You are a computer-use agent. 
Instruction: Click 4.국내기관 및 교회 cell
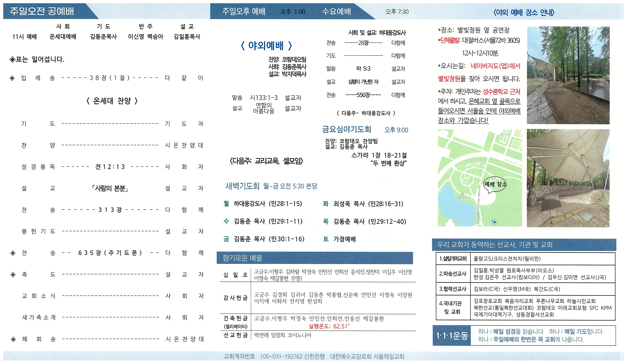click(x=453, y=308)
